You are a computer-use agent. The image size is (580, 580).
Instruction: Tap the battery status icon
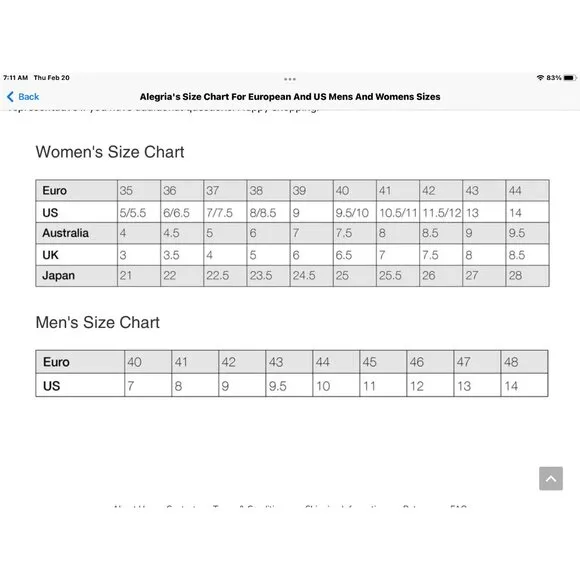click(x=570, y=78)
